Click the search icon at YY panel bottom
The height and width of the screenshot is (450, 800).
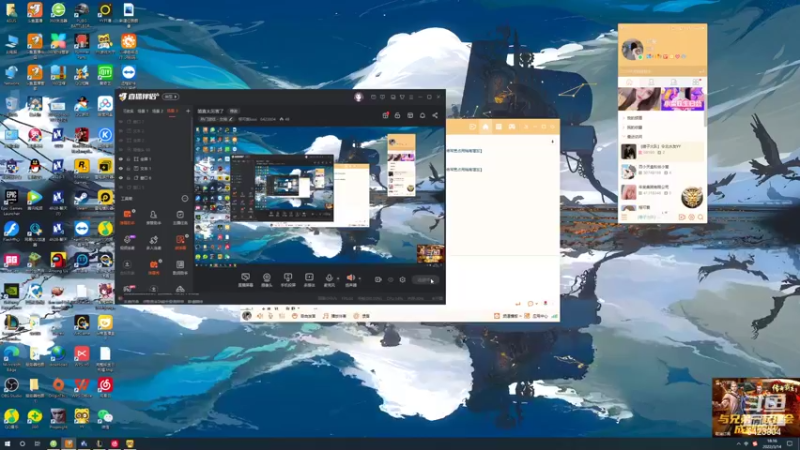701,217
